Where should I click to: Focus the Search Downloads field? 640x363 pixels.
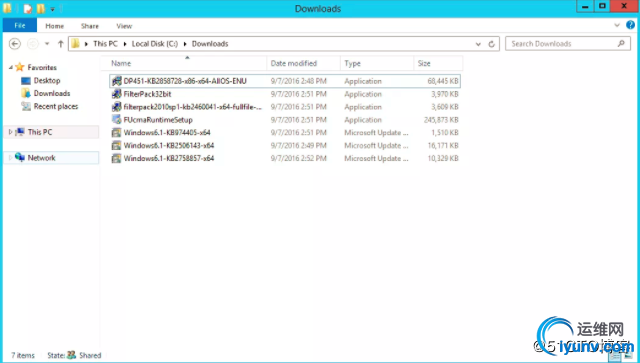click(568, 44)
